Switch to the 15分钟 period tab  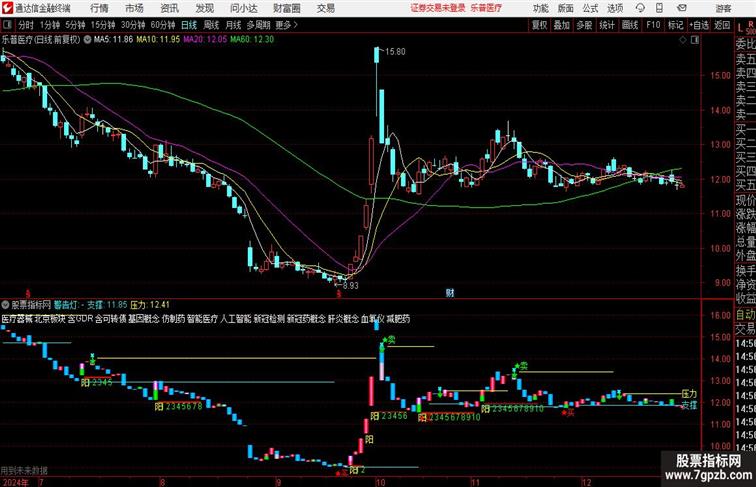pos(103,25)
